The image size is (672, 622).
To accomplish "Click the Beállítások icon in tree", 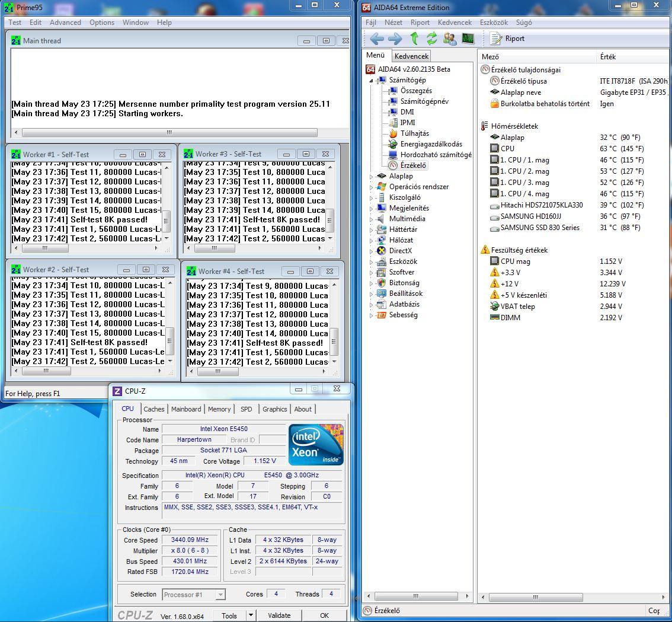I will click(382, 294).
